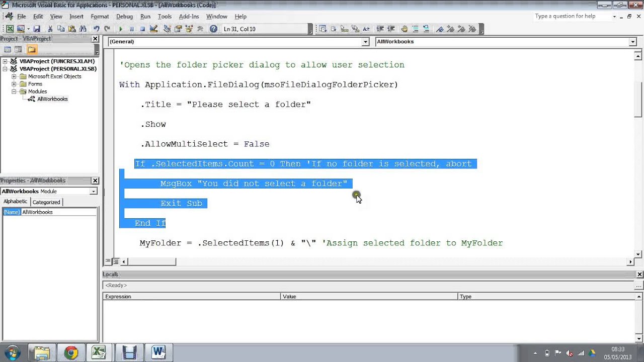Run the current Sub procedure

(x=121, y=29)
